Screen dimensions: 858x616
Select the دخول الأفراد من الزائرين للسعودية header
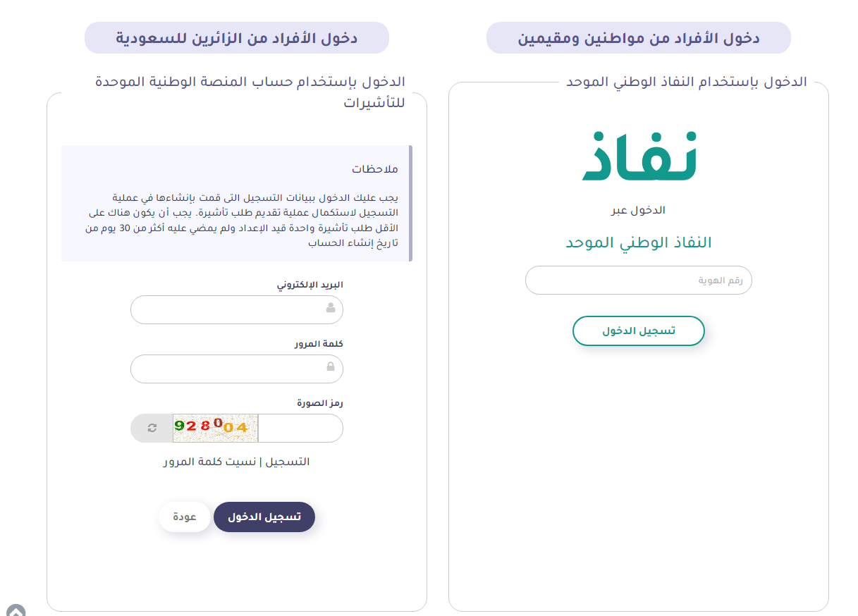[x=237, y=38]
